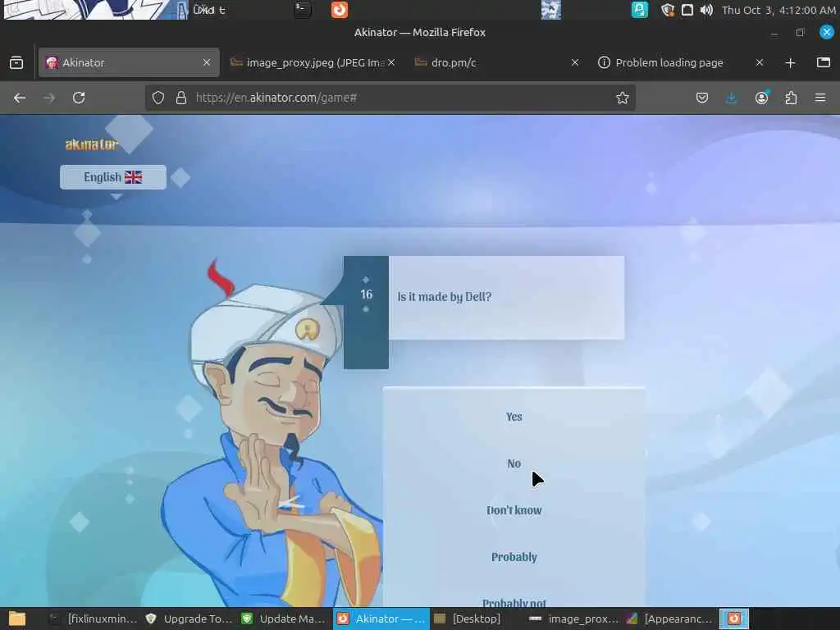Switch to Update Manager taskbar window
The width and height of the screenshot is (840, 630).
coord(284,619)
